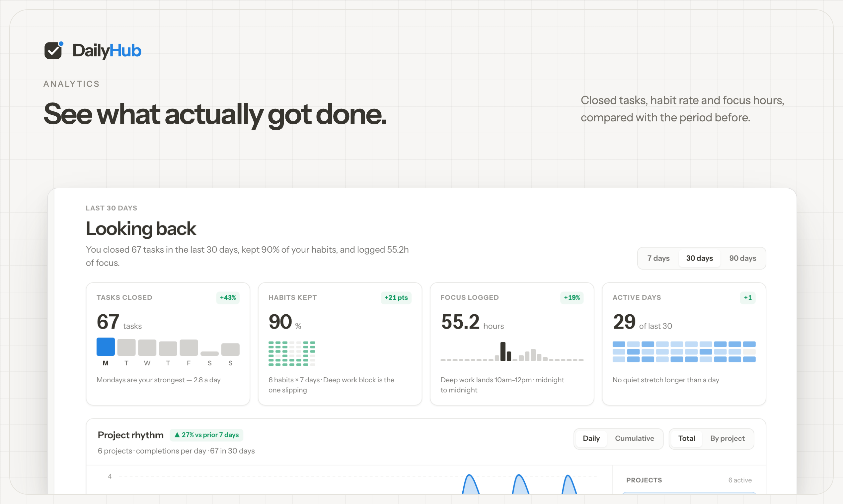
Task: Click the PROJECTS panel header
Action: point(644,480)
